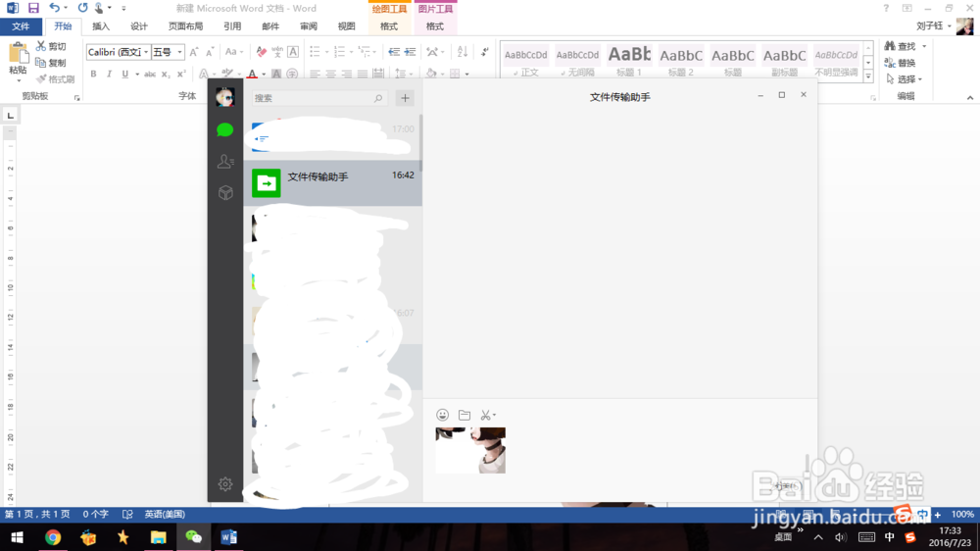Image resolution: width=980 pixels, height=551 pixels.
Task: Toggle strikethrough formatting in Word
Action: click(x=150, y=74)
